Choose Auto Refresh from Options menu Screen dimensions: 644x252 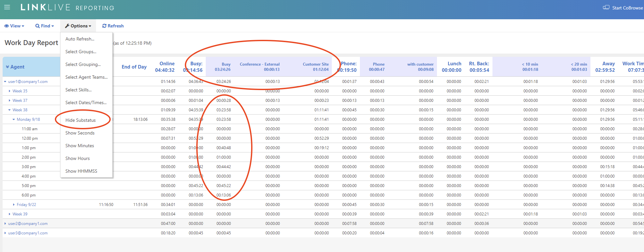pos(80,39)
